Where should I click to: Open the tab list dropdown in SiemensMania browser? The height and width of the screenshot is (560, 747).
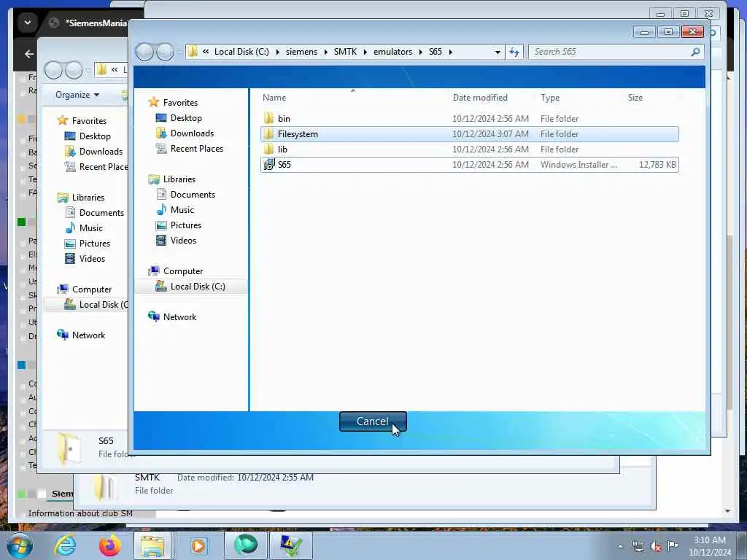[x=28, y=23]
